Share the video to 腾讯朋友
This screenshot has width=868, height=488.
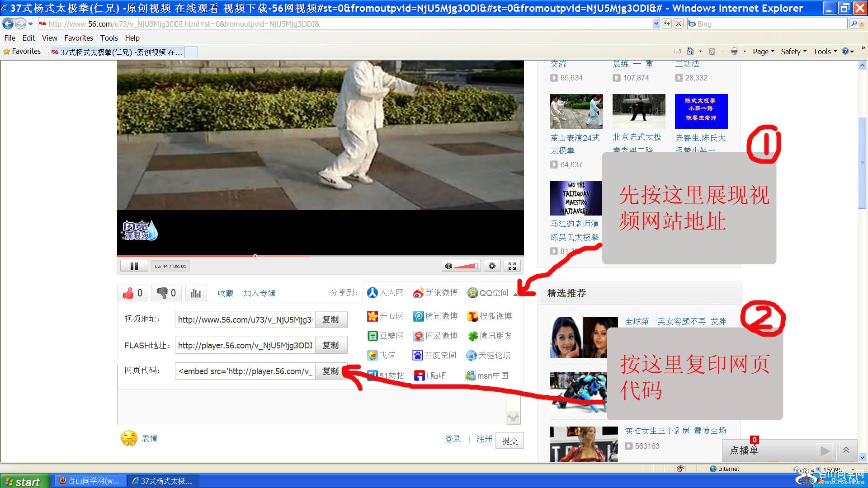[x=490, y=336]
